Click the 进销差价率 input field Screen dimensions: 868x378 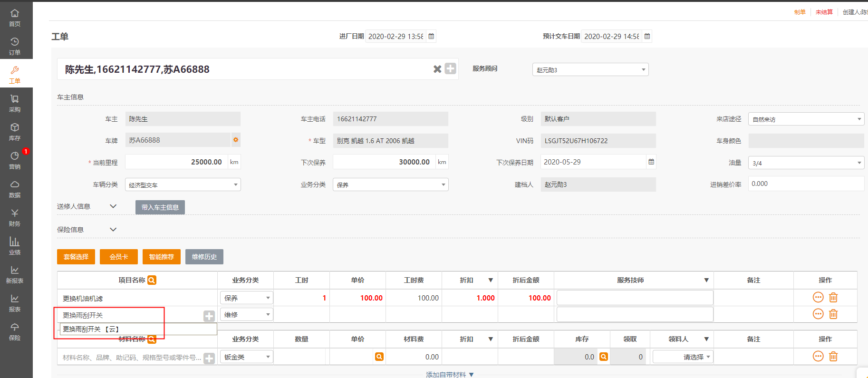[806, 184]
